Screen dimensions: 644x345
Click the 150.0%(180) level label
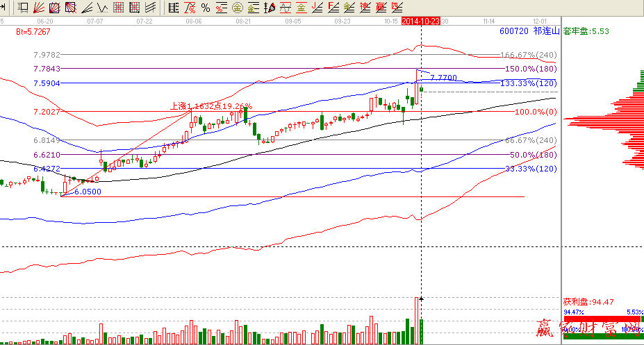(x=531, y=69)
